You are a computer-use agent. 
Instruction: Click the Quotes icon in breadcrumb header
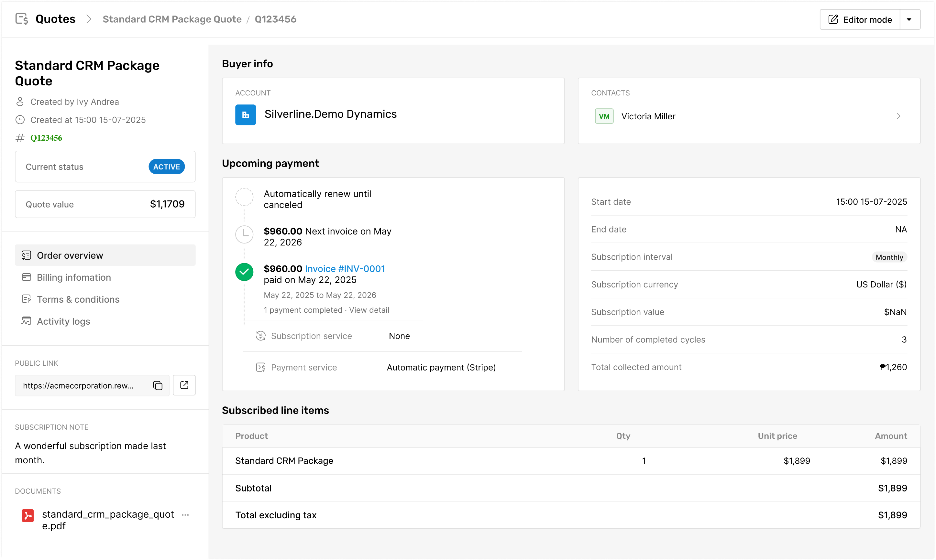tap(22, 19)
